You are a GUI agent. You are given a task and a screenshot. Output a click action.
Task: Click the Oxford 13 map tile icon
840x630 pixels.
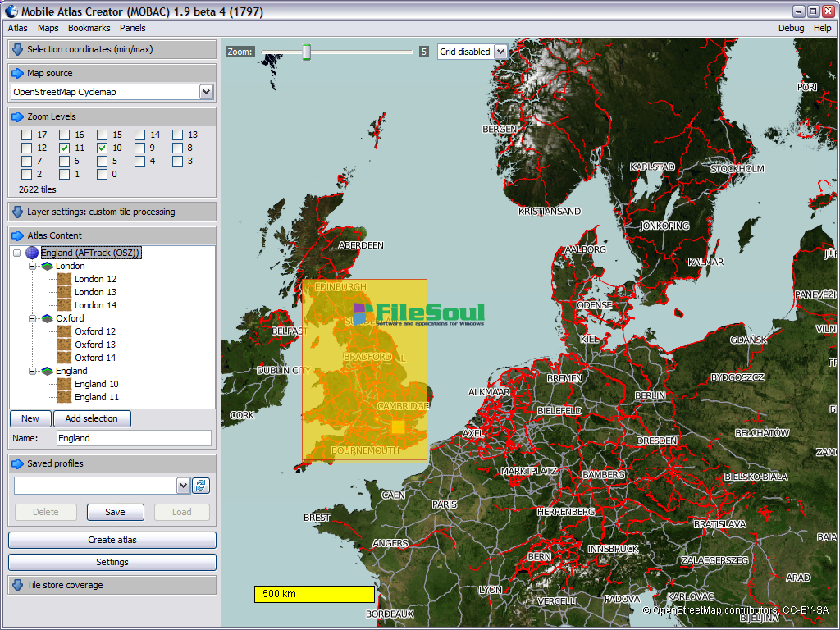65,345
